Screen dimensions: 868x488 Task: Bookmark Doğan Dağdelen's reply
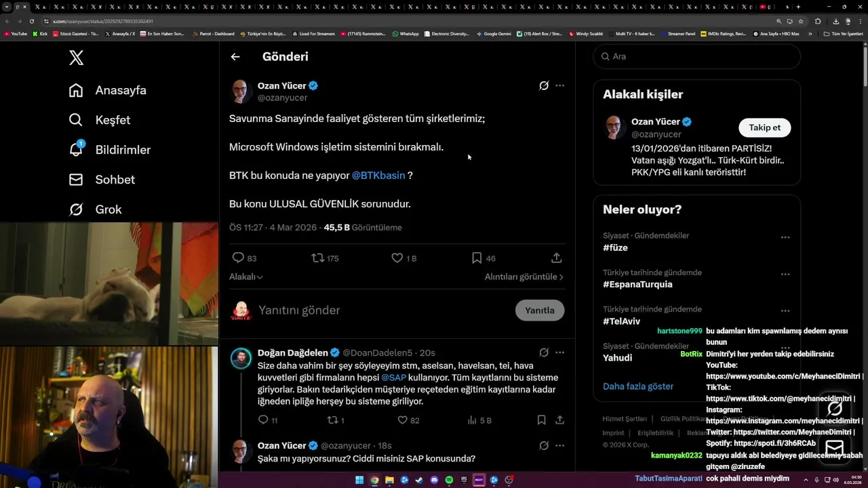(541, 420)
